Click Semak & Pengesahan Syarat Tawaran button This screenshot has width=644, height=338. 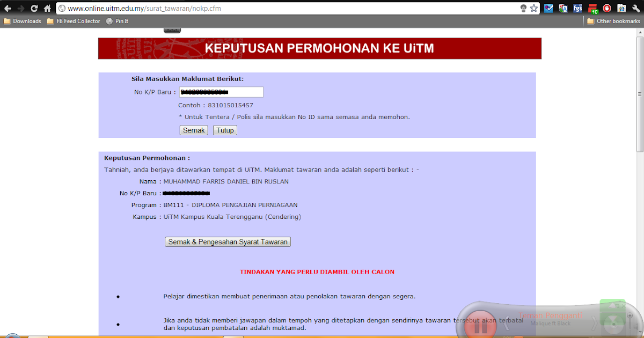228,242
